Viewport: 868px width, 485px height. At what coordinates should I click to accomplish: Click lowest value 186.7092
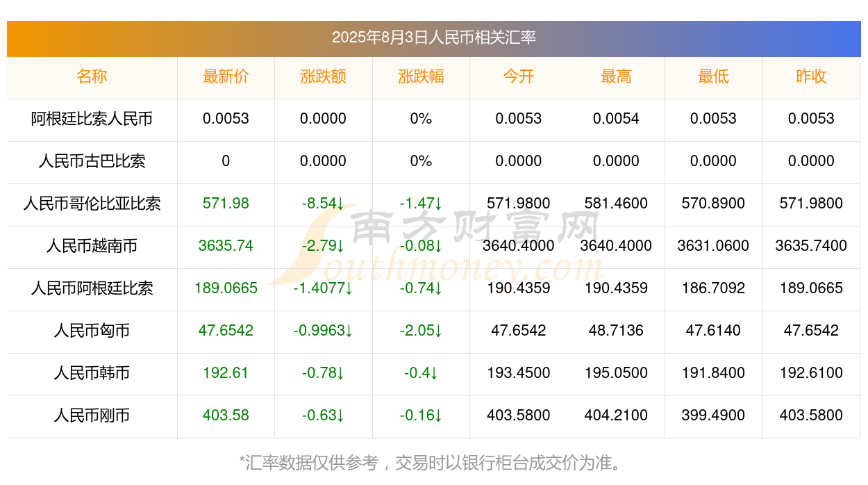point(713,288)
